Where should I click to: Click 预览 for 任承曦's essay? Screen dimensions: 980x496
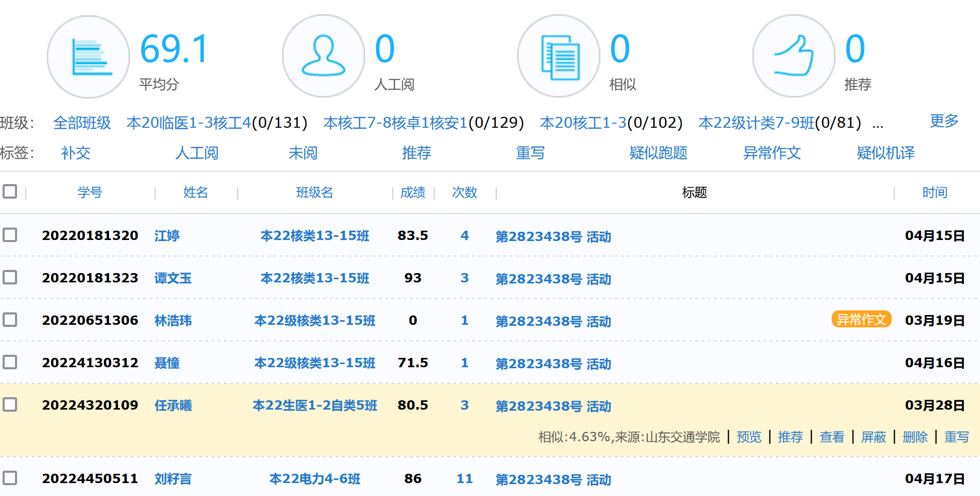[749, 437]
